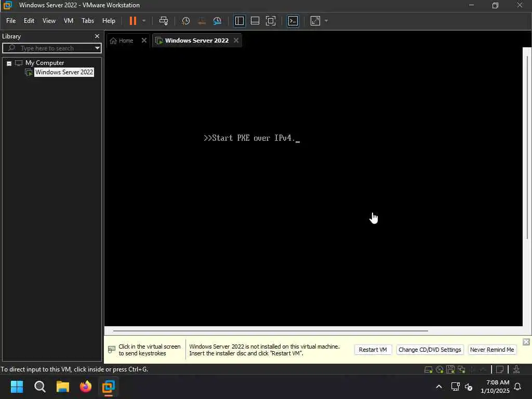Enter full screen mode
Image resolution: width=532 pixels, height=399 pixels.
tap(270, 21)
